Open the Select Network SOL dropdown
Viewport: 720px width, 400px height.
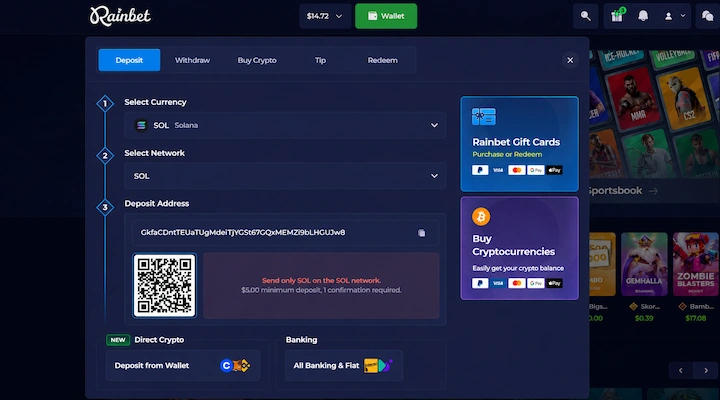pos(285,176)
